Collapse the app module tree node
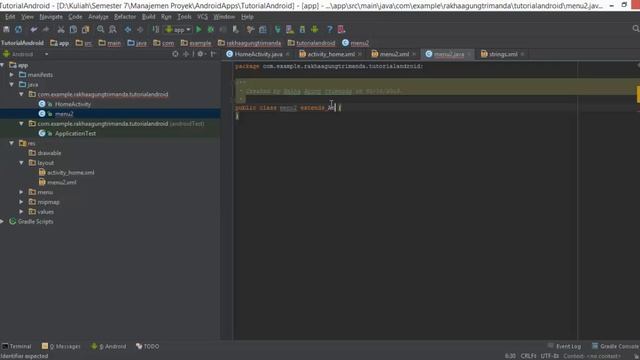 point(2,65)
